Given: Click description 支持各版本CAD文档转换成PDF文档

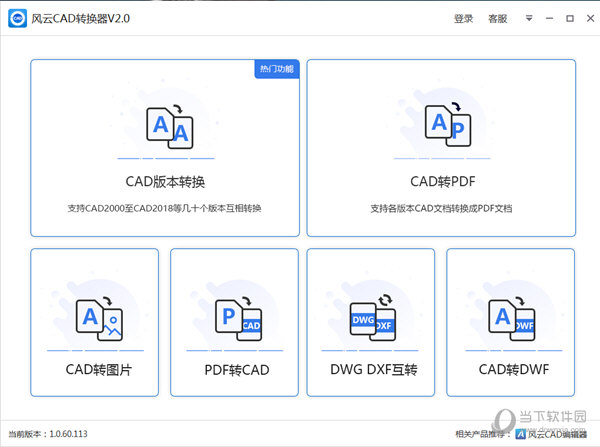Looking at the screenshot, I should click(x=441, y=209).
